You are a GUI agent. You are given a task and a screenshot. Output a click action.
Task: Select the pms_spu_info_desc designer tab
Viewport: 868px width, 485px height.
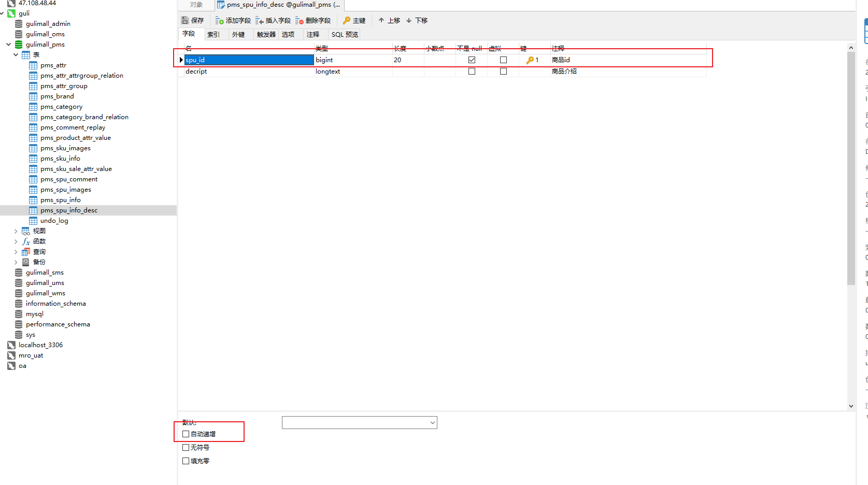click(x=279, y=5)
